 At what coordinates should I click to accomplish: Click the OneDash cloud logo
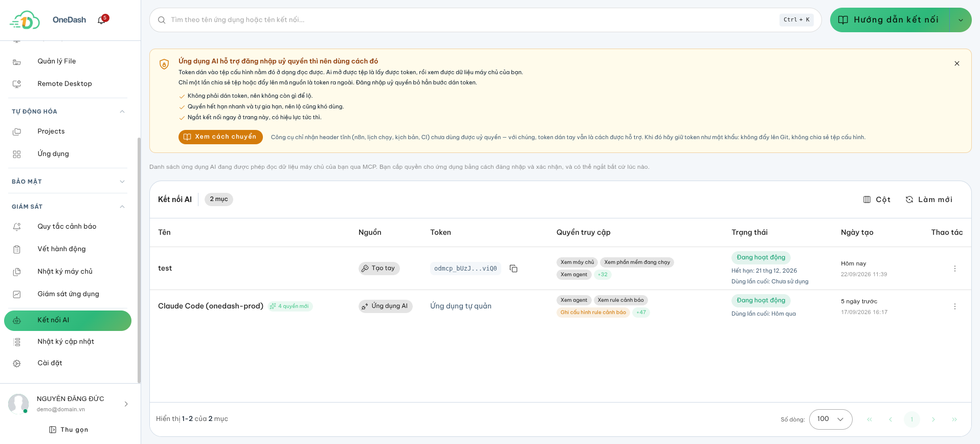coord(25,20)
